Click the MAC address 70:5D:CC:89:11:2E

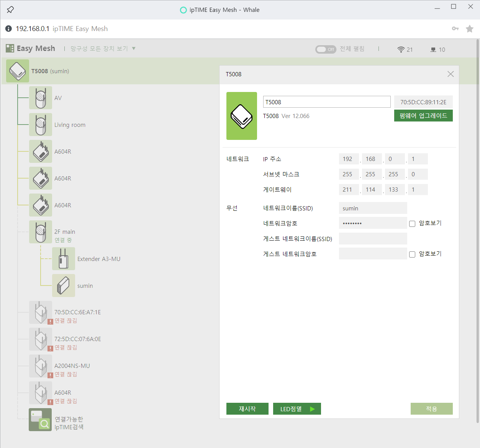423,102
